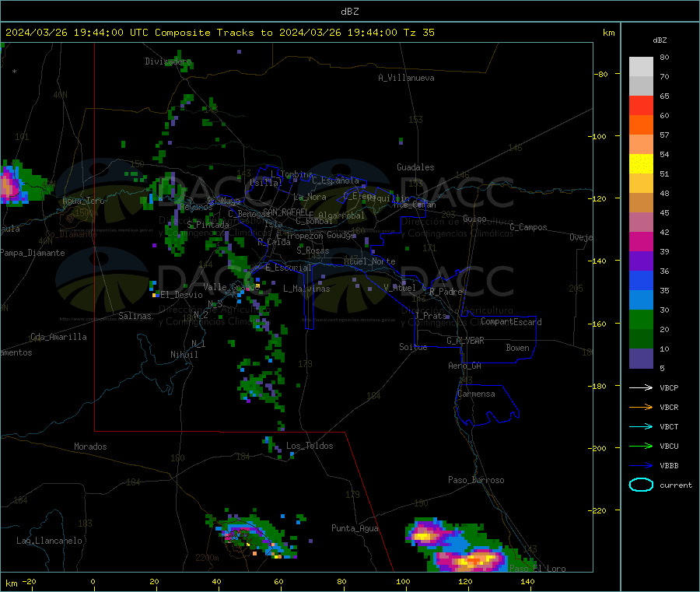Click the Carmensa map label
Viewport: 700px width, 592px height.
click(476, 394)
